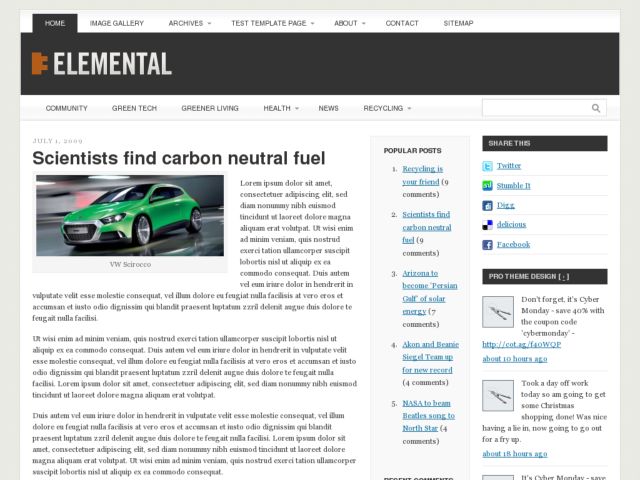Click the about 10 hours ago timestamp
Screen dimensions: 640x480
point(515,359)
